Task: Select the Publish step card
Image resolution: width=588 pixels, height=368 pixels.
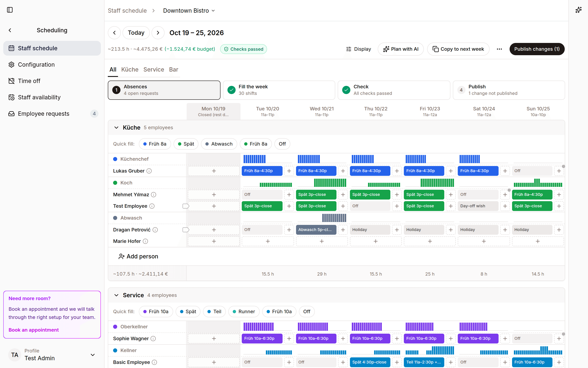Action: click(x=509, y=90)
